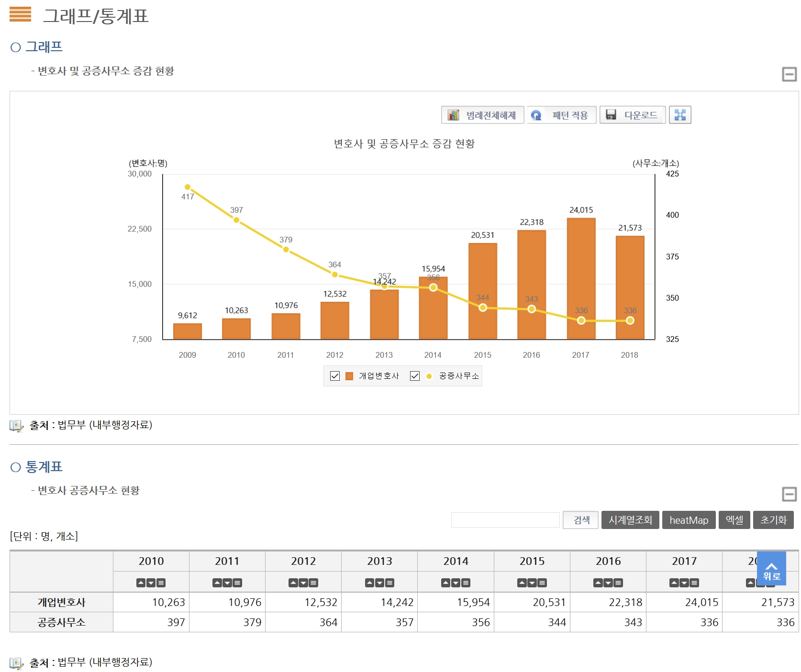The height and width of the screenshot is (672, 801).
Task: Reset the table with 초기화 button
Action: coord(773,520)
